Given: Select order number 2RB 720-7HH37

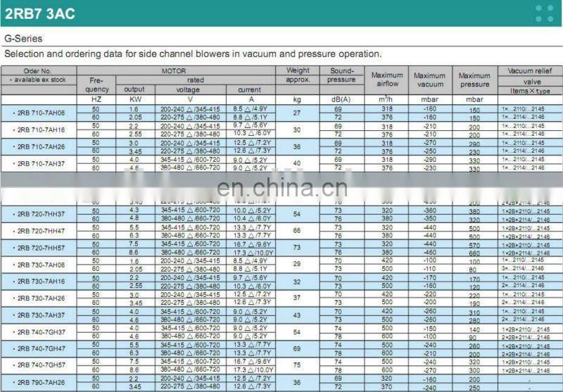Looking at the screenshot, I should (41, 214).
